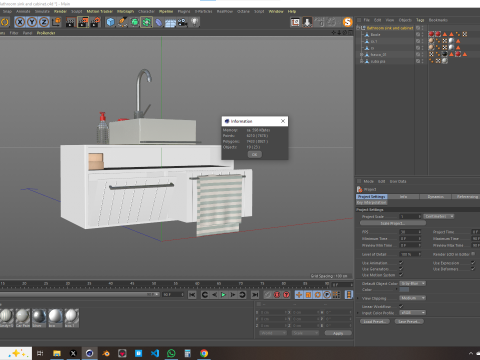Screen dimensions: 480x360
Task: Add a light bulb object
Action: click(194, 22)
